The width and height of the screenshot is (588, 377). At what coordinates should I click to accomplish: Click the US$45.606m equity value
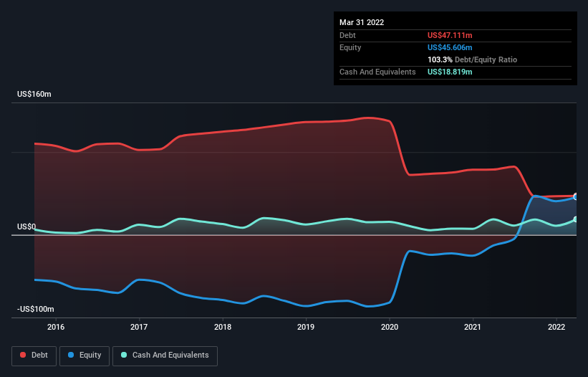(450, 47)
